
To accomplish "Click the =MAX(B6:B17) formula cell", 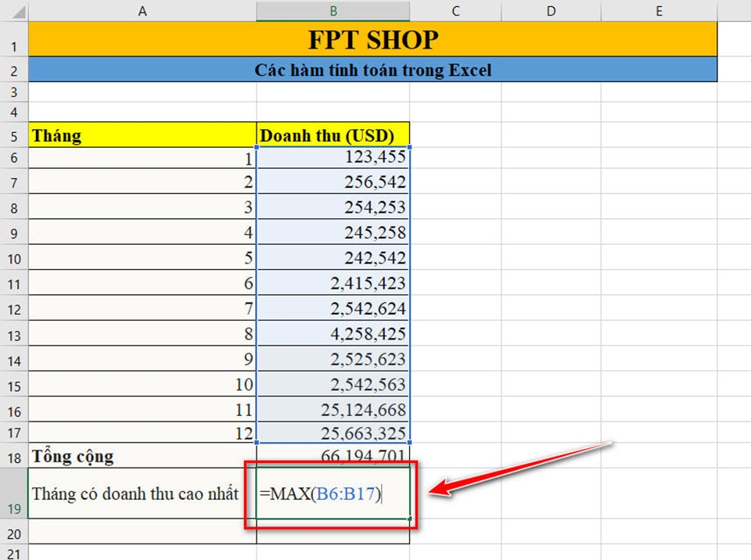I will 333,494.
